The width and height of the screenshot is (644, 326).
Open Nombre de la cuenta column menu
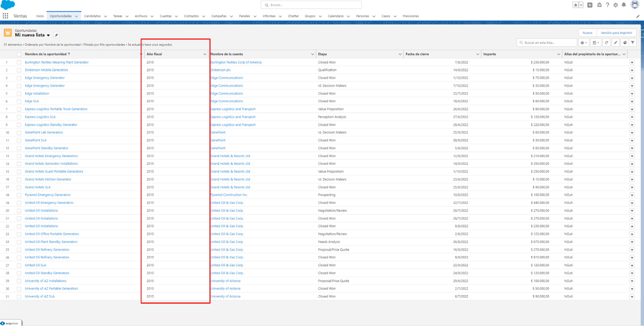point(312,54)
